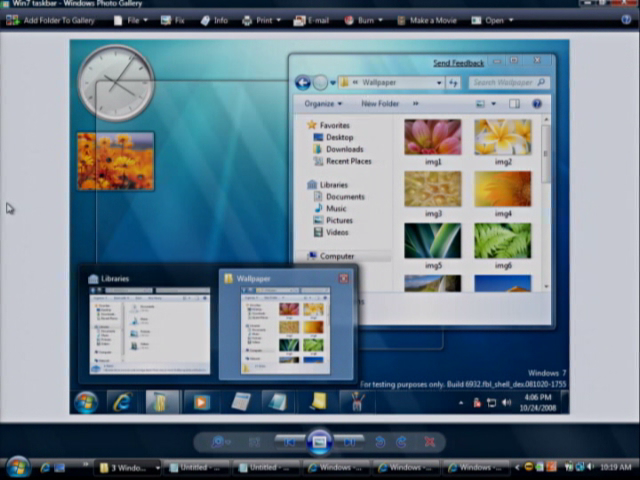Open the Organize menu in Wallpaper window

coord(323,104)
